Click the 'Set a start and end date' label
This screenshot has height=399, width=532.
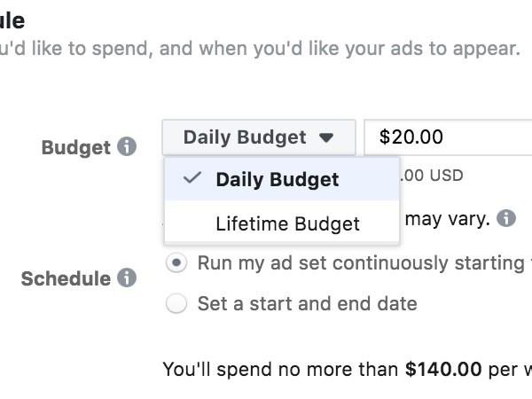pyautogui.click(x=307, y=304)
